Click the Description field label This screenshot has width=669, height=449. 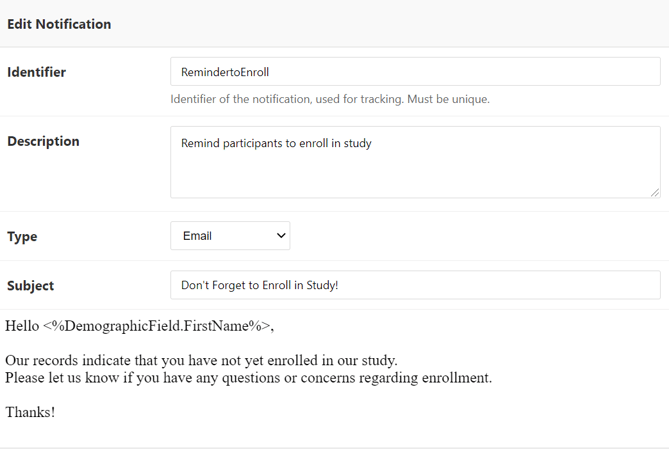[x=43, y=141]
